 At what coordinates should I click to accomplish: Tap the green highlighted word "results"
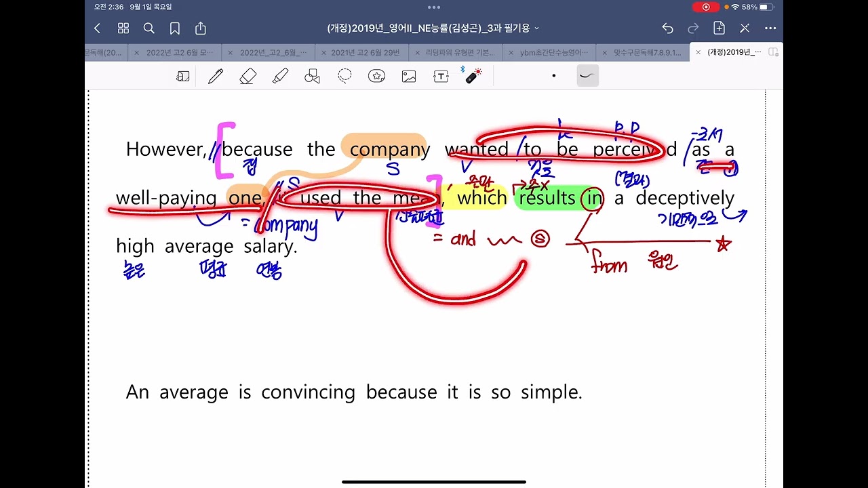pyautogui.click(x=547, y=198)
